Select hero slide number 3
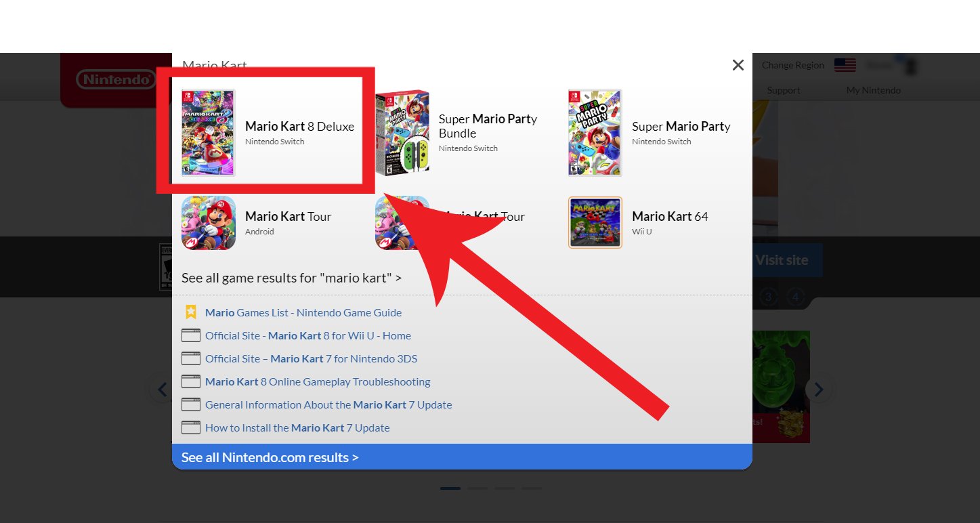 coord(768,297)
